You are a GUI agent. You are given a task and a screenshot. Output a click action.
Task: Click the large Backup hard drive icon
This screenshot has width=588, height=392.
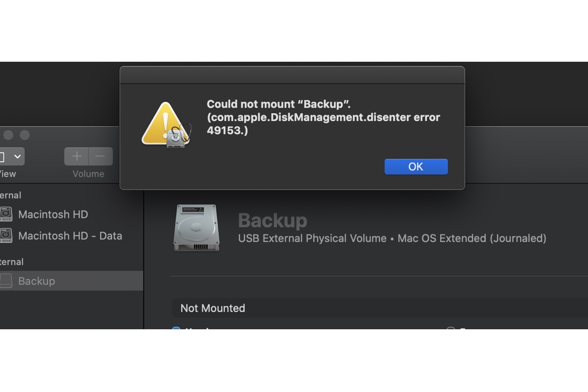click(x=196, y=228)
